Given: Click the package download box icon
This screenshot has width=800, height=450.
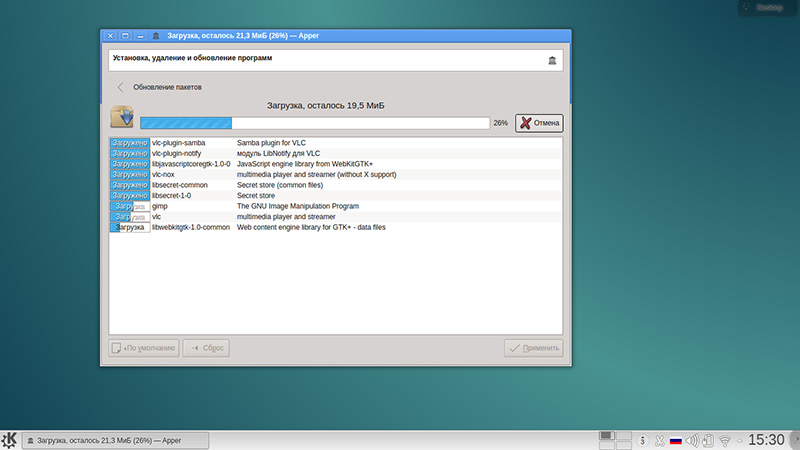Looking at the screenshot, I should point(122,117).
